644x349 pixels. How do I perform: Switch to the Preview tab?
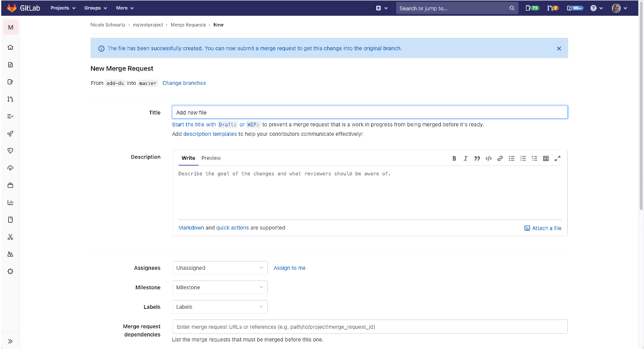pyautogui.click(x=211, y=158)
